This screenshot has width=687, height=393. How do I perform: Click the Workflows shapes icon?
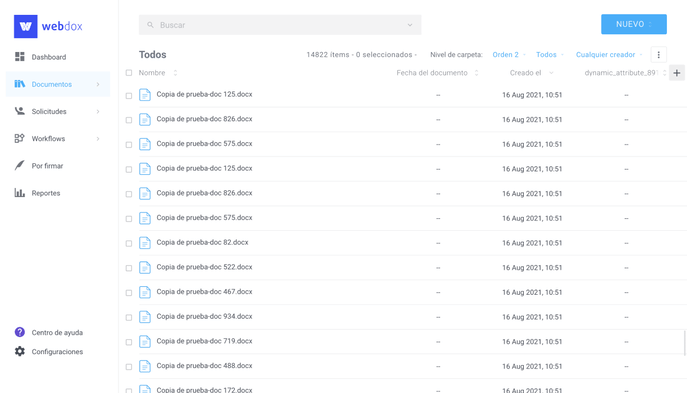(x=19, y=138)
